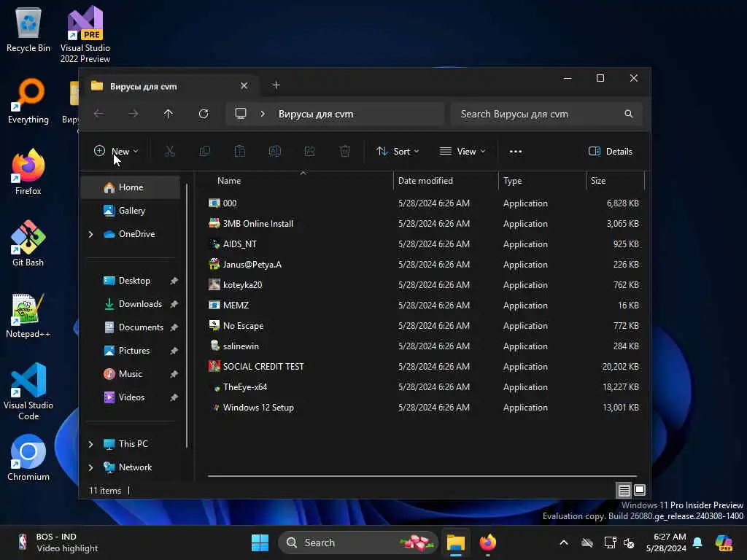The height and width of the screenshot is (560, 747).
Task: Open the Windows Start menu
Action: [x=260, y=542]
